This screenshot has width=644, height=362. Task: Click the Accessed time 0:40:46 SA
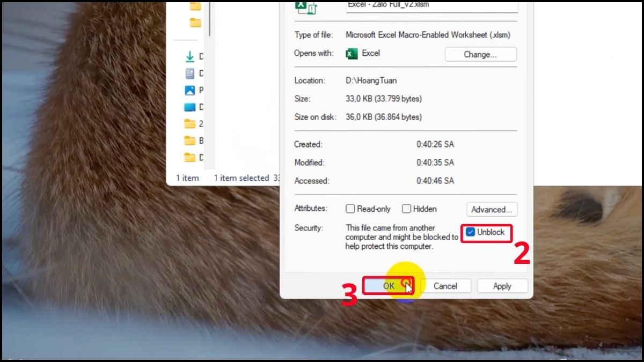[435, 181]
